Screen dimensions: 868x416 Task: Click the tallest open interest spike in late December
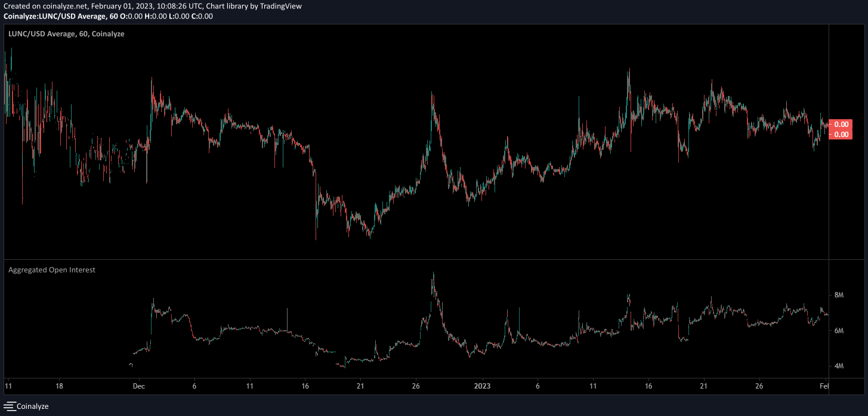coord(433,275)
